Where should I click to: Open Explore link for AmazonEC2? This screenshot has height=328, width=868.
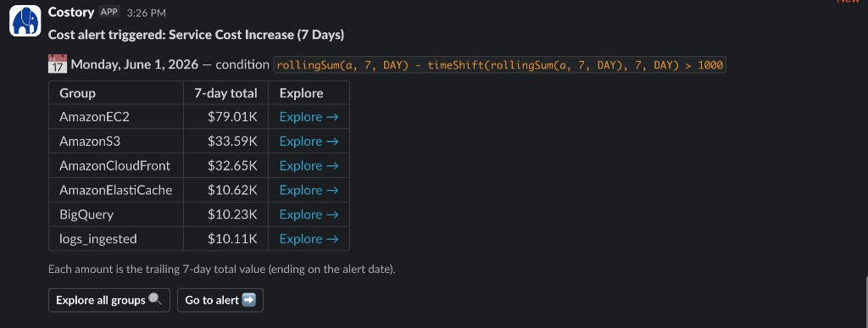[309, 117]
